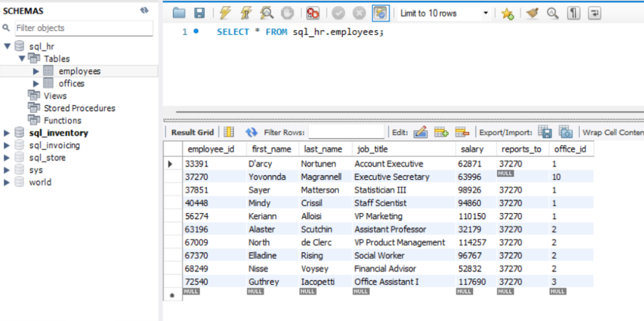Select the sql_inventory schema name
The height and width of the screenshot is (321, 644).
58,133
